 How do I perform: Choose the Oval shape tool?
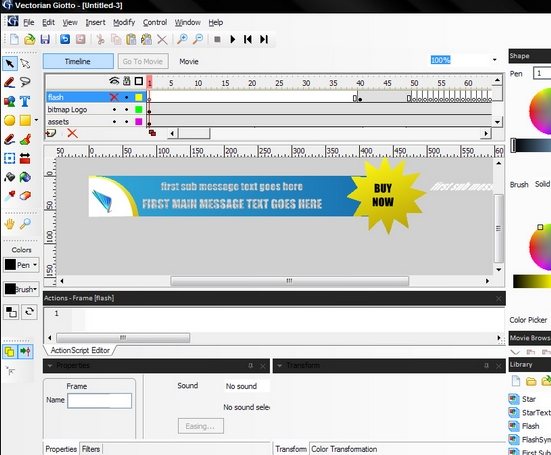coord(9,120)
